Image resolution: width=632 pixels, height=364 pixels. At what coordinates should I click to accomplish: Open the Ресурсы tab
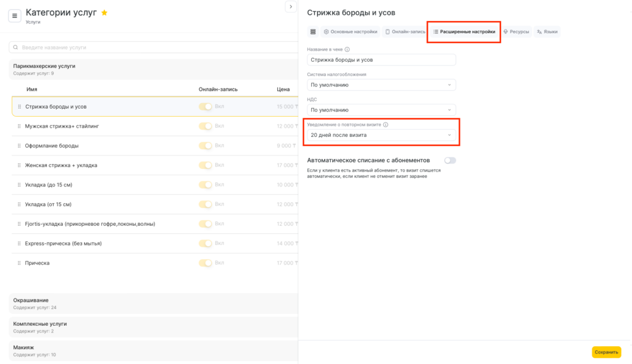(x=516, y=31)
